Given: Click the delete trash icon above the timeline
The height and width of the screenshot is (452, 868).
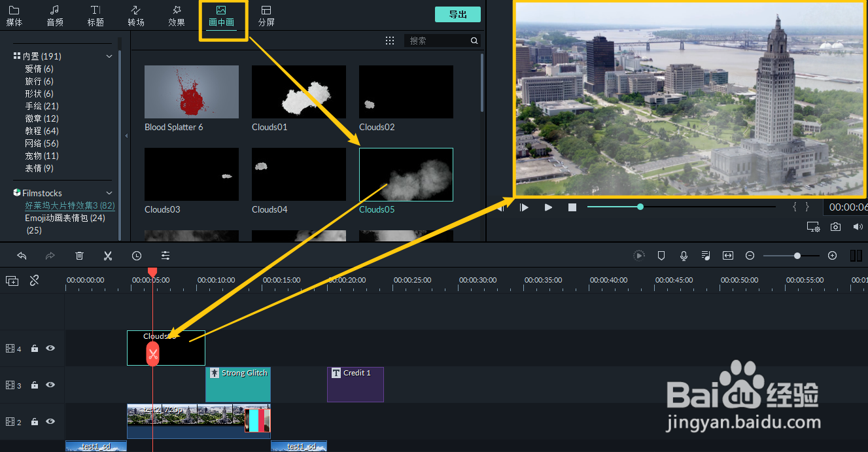Looking at the screenshot, I should [x=79, y=255].
